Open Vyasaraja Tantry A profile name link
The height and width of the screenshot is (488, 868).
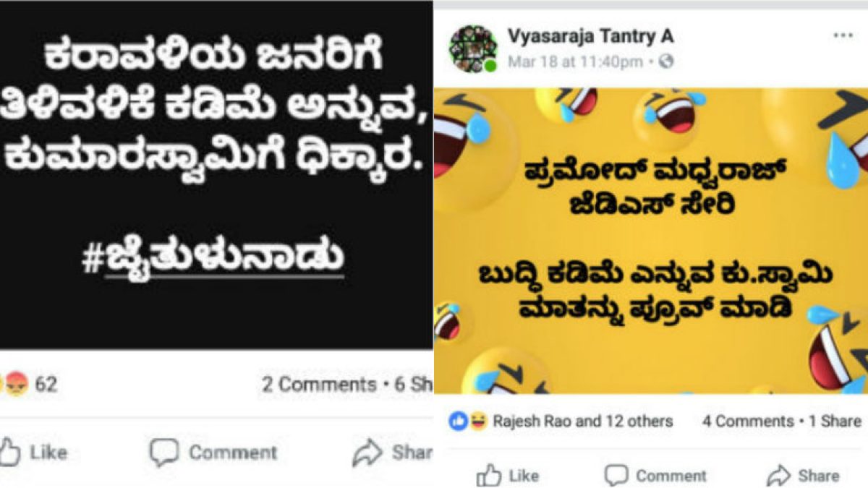click(x=591, y=36)
